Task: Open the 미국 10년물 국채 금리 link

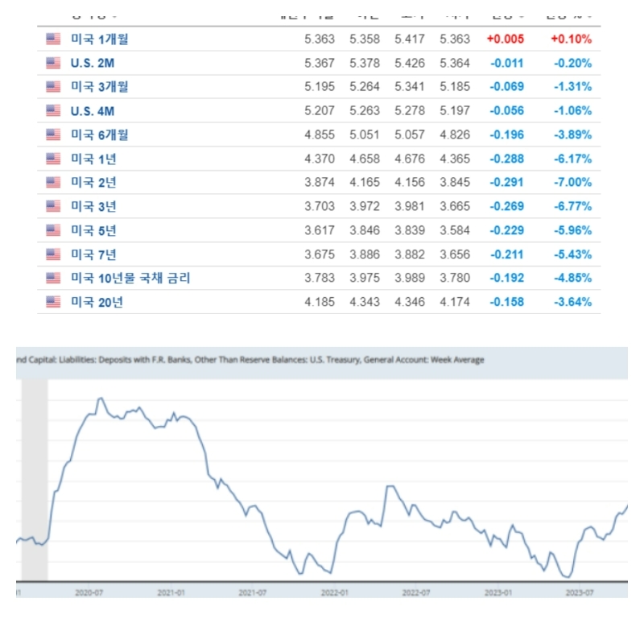Action: [130, 278]
